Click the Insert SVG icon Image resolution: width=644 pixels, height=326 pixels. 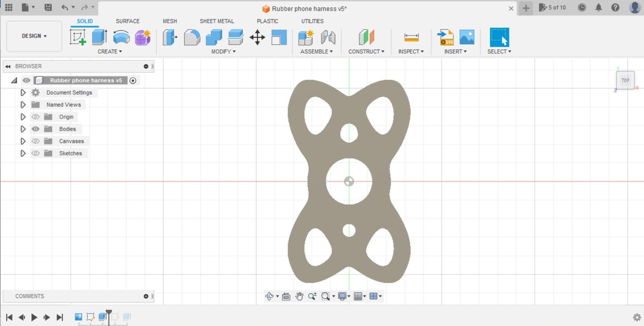[446, 37]
